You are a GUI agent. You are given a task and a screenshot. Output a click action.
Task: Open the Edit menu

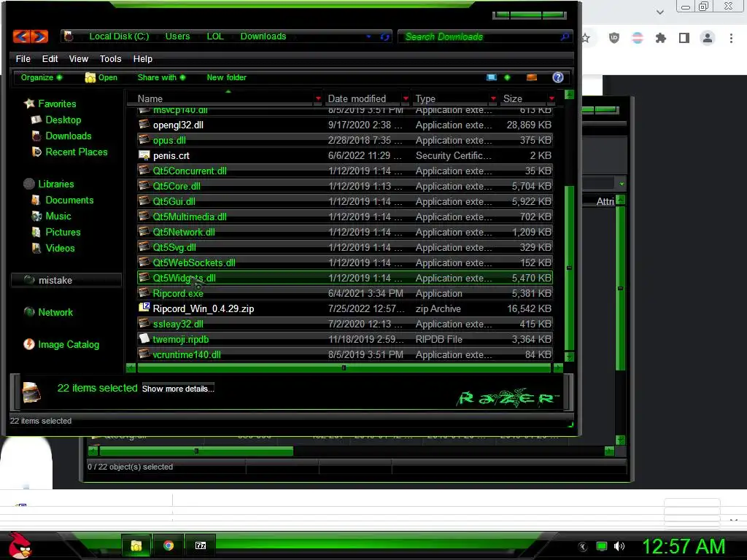[x=50, y=58]
